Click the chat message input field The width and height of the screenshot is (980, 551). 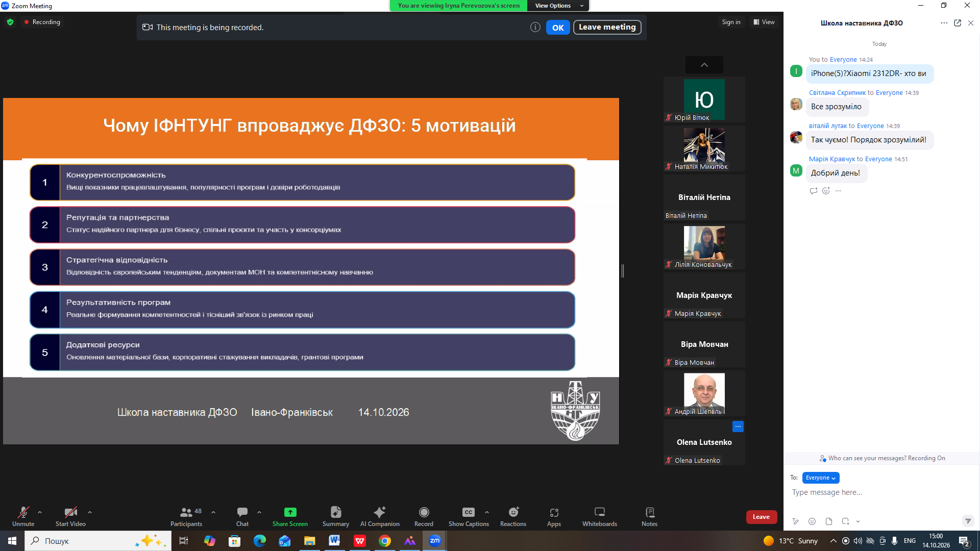click(x=880, y=492)
